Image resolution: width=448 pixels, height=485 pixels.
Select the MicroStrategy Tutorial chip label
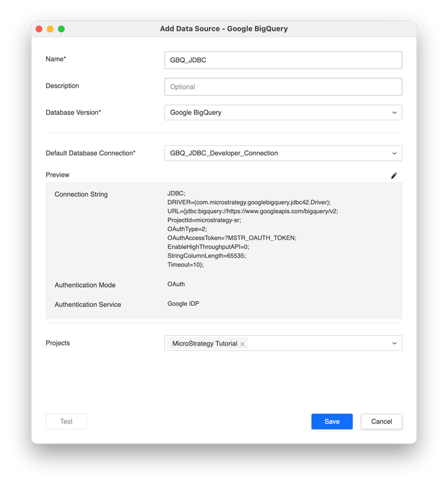pyautogui.click(x=204, y=344)
